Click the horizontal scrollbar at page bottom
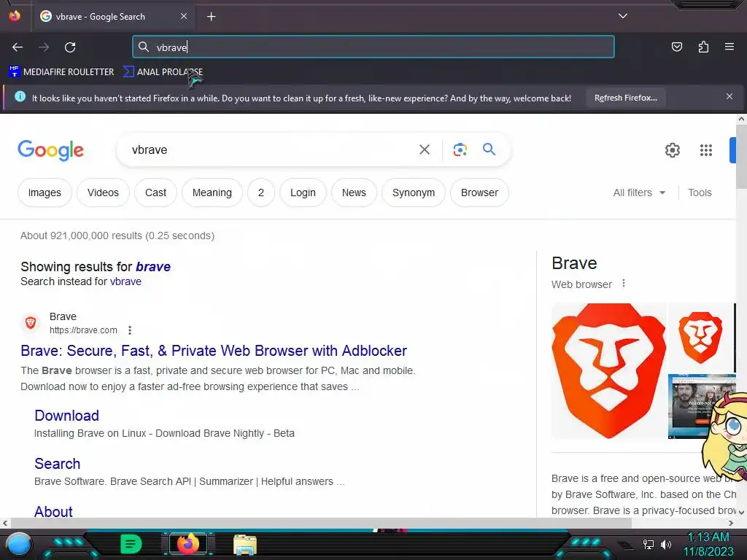747x560 pixels. pos(320,523)
